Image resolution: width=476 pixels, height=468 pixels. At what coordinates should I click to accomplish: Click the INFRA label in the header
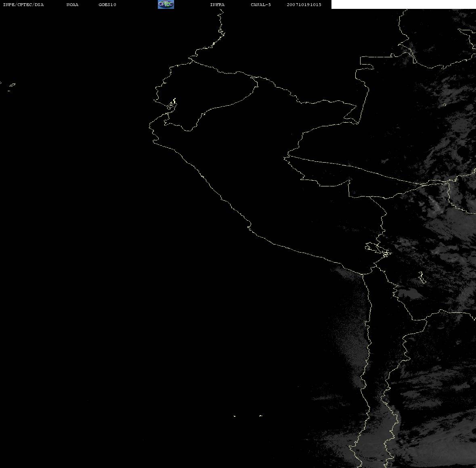point(217,4)
